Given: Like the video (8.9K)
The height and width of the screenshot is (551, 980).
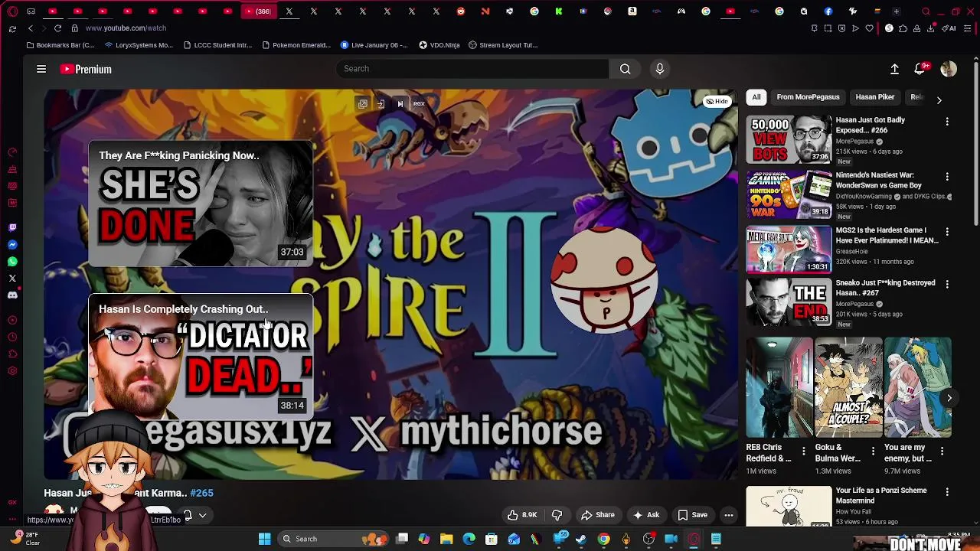Looking at the screenshot, I should 521,515.
